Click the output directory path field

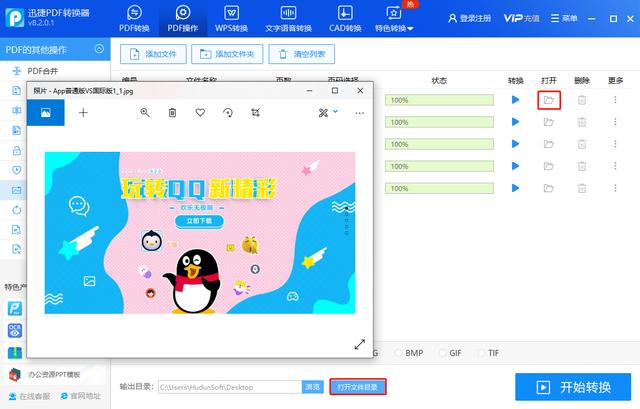(230, 387)
